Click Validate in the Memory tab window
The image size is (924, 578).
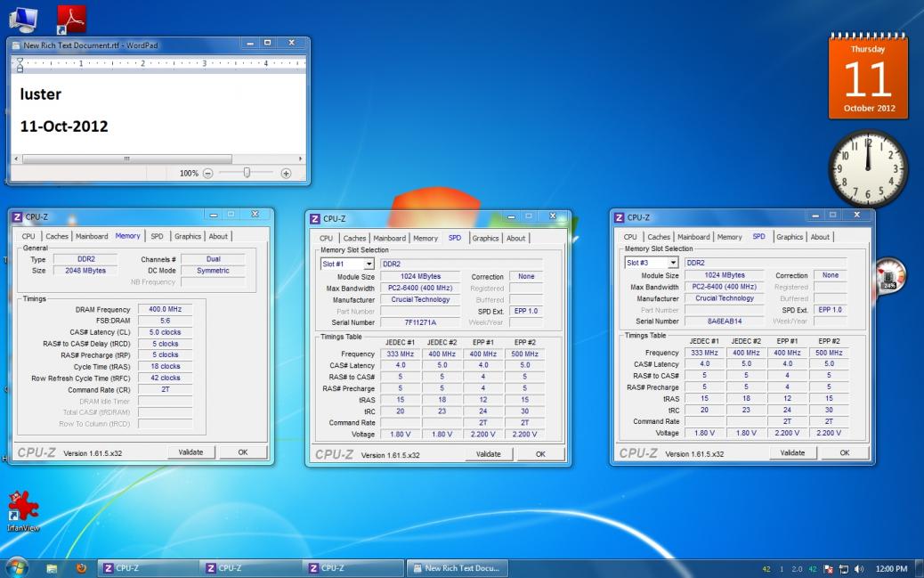190,452
